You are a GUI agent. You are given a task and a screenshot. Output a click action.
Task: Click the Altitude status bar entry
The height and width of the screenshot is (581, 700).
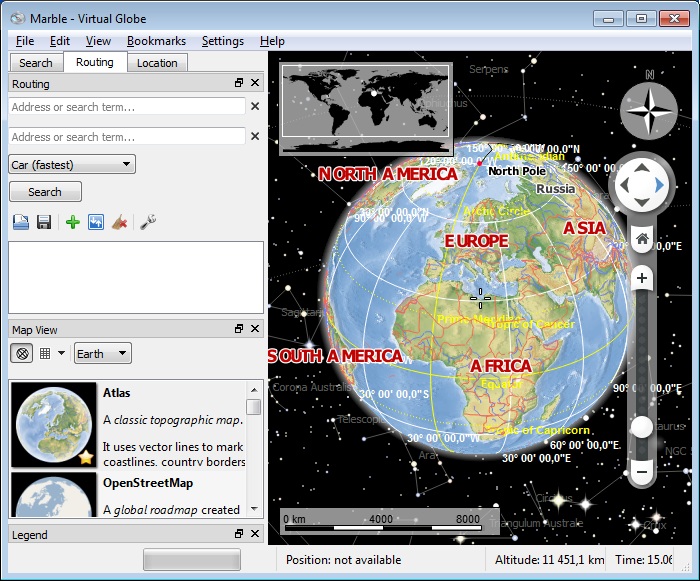(x=550, y=560)
